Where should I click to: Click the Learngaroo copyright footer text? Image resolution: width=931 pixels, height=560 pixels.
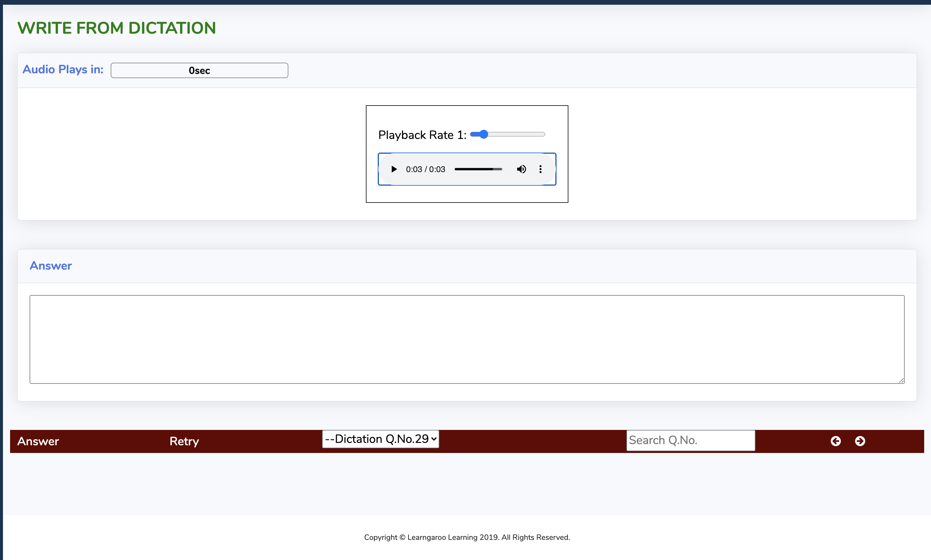point(467,537)
